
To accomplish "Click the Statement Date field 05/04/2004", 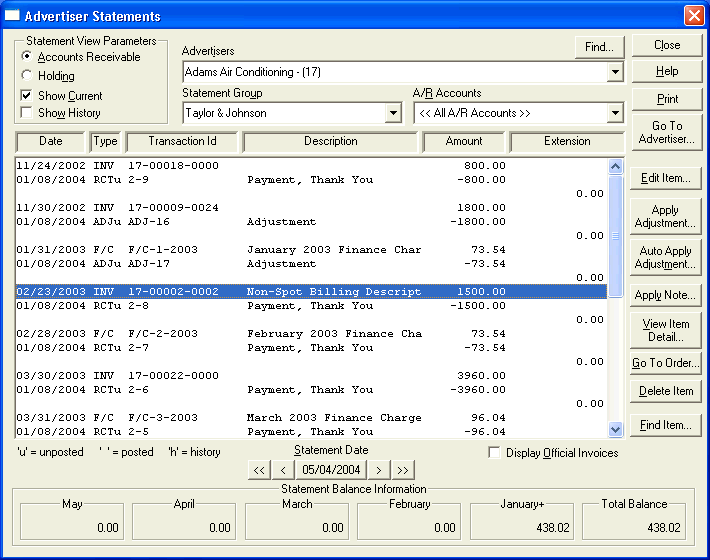I will pyautogui.click(x=331, y=470).
